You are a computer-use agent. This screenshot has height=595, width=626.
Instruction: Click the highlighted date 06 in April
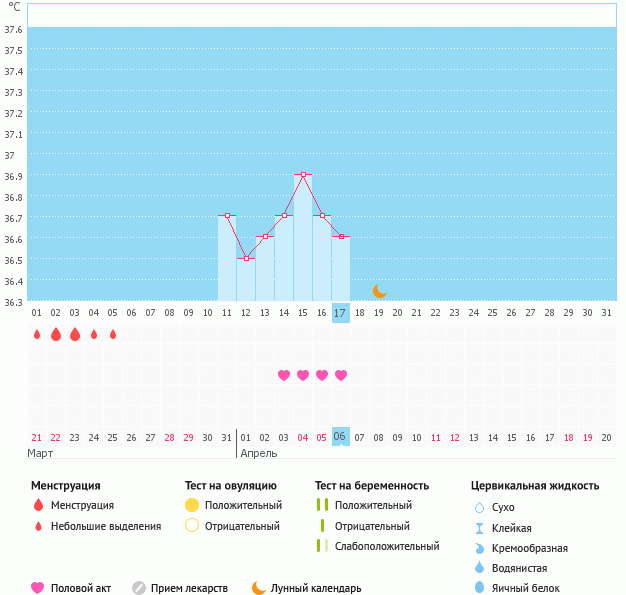(x=340, y=437)
